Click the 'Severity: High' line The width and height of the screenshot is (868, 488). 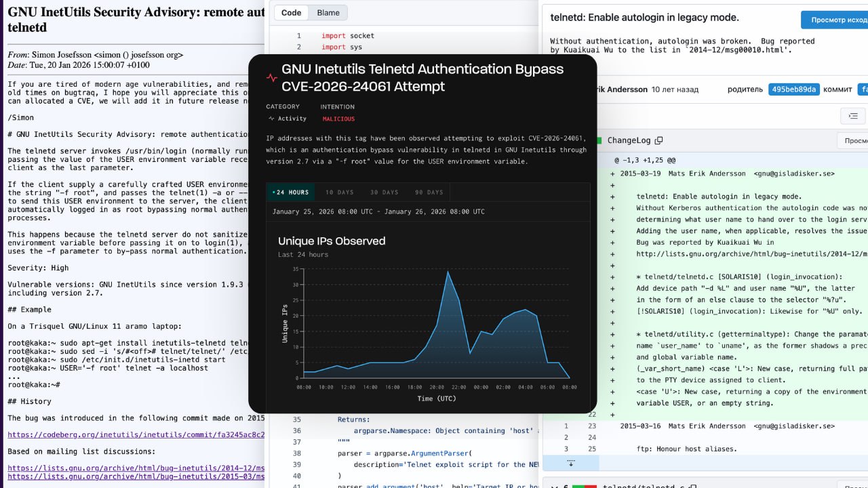tap(38, 268)
